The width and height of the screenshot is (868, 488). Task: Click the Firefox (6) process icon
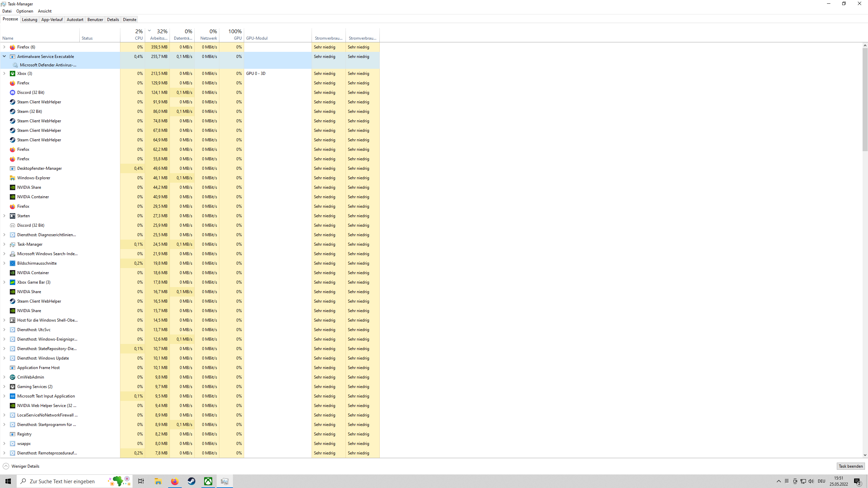(13, 47)
